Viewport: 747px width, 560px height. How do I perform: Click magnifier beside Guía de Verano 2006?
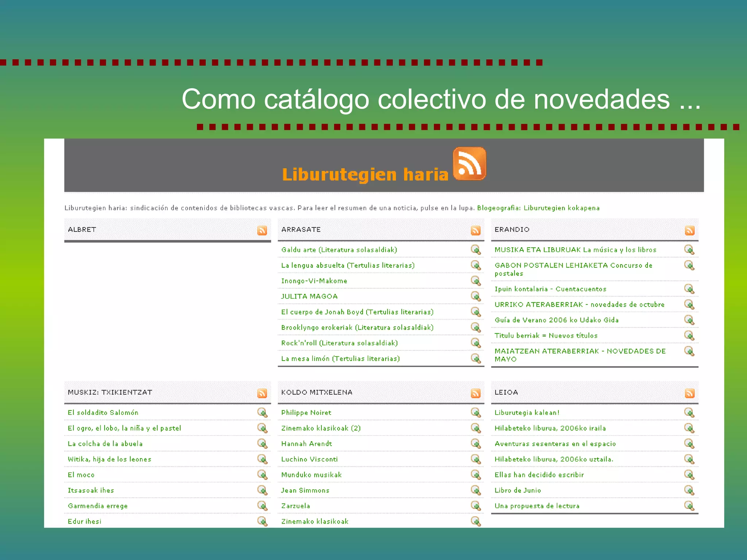(689, 320)
